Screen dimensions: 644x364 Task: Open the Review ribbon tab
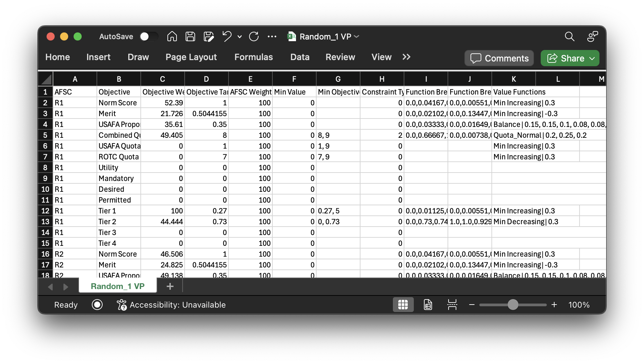point(340,57)
